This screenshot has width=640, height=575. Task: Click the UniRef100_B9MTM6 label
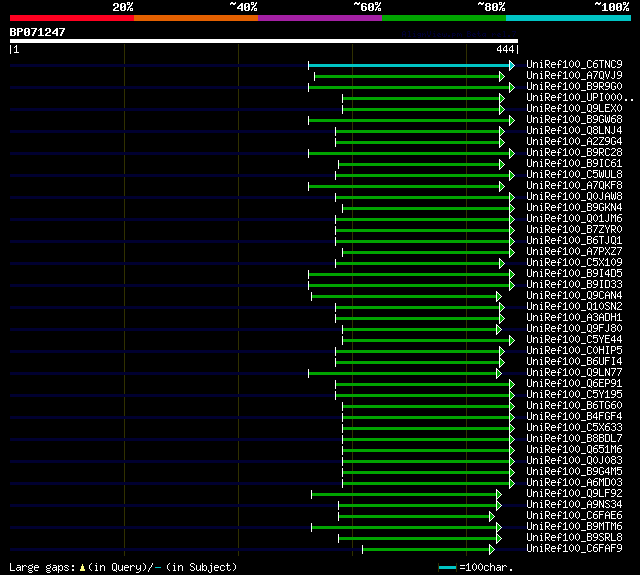click(574, 527)
